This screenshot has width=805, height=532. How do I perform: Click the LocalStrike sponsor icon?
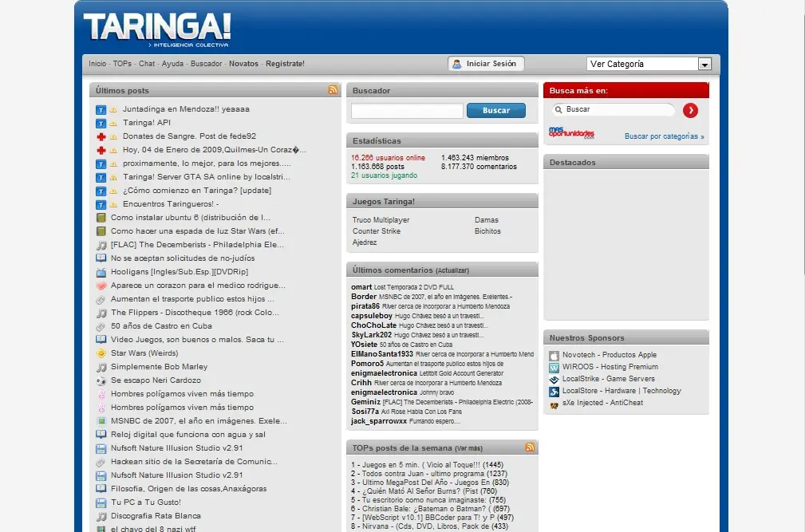(x=554, y=380)
